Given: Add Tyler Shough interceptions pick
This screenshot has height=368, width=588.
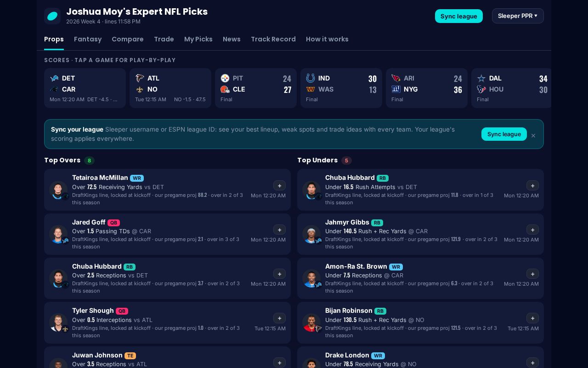Looking at the screenshot, I should (x=279, y=318).
